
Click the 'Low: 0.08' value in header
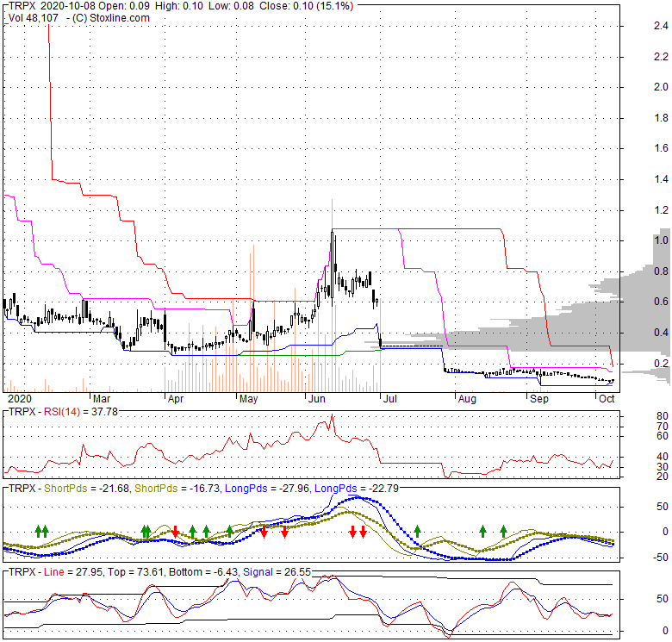(x=232, y=6)
